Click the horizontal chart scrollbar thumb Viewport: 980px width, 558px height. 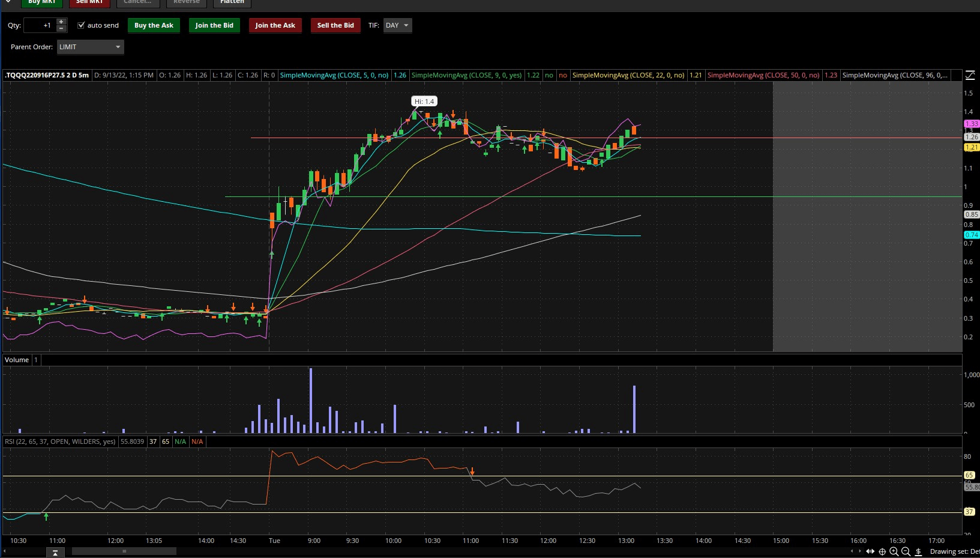[x=124, y=551]
